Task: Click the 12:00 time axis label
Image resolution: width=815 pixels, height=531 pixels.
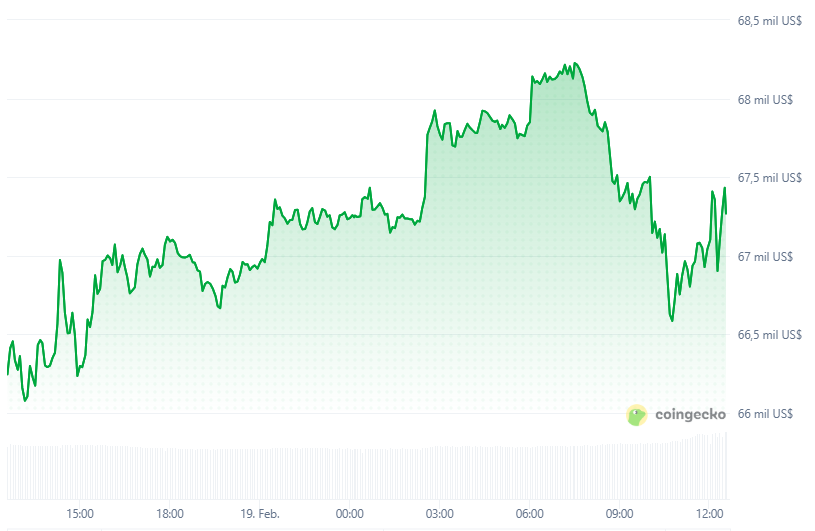Action: [x=709, y=514]
